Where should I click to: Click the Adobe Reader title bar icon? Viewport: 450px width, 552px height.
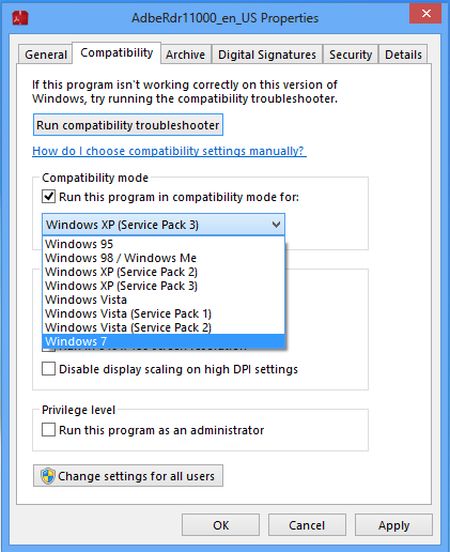click(20, 18)
